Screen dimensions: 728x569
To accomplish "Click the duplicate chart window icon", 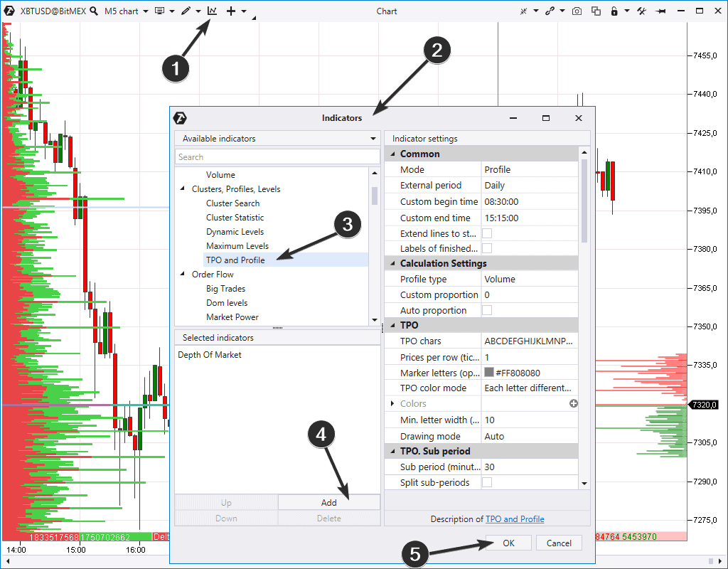I will [x=596, y=11].
